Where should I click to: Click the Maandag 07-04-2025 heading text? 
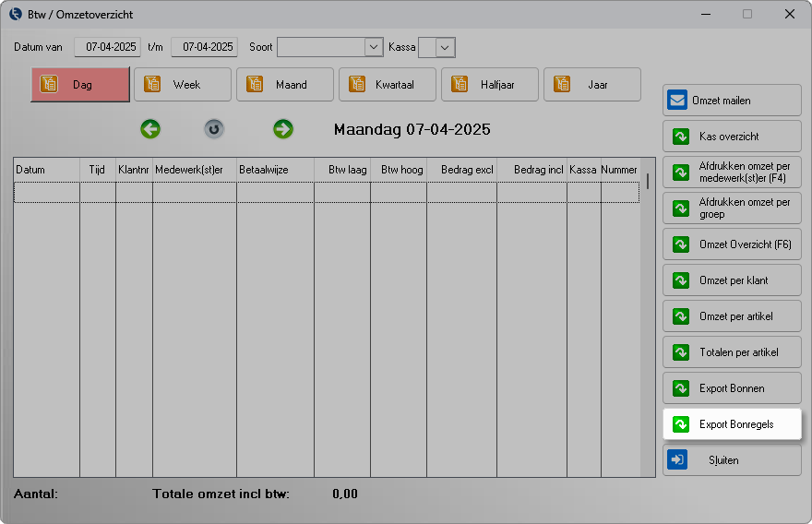[412, 129]
